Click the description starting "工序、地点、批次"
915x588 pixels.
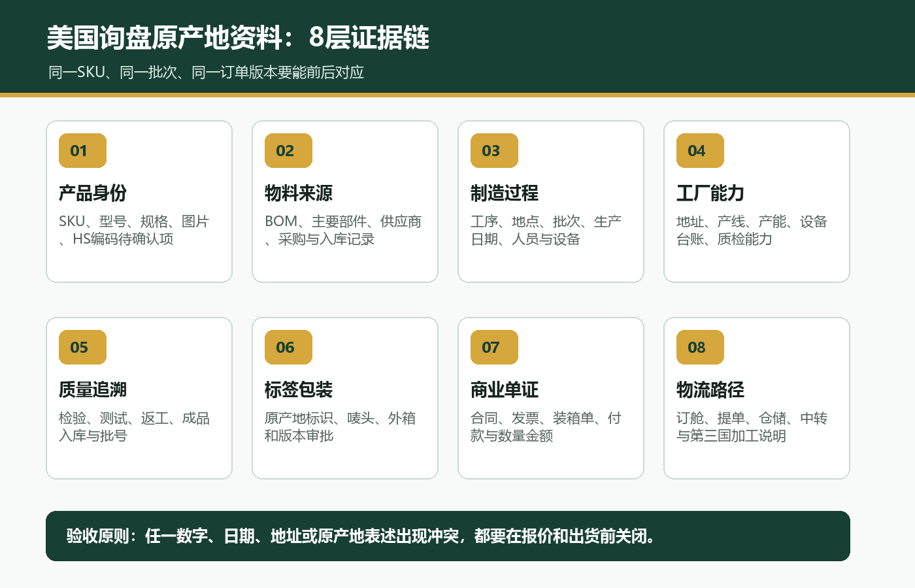[x=546, y=230]
